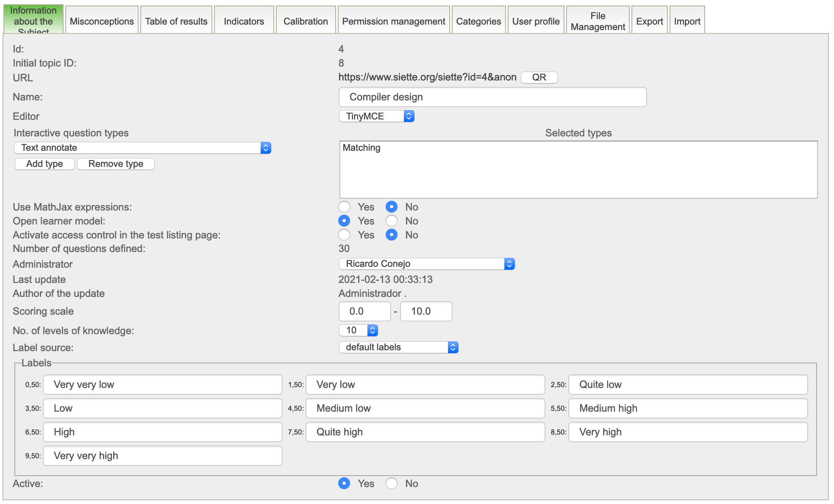Viewport: 834px width, 504px height.
Task: Select Yes for access control activation
Action: click(344, 235)
